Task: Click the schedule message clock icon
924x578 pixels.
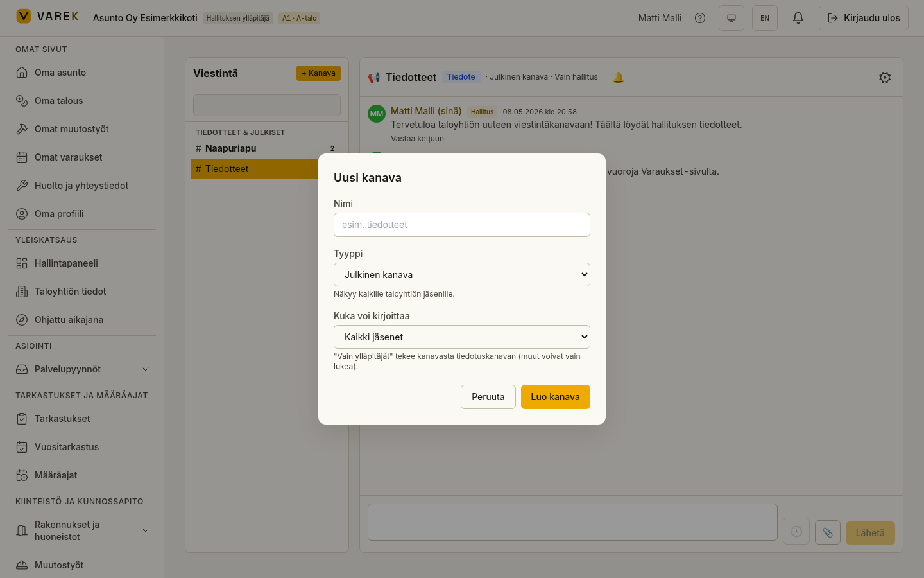Action: click(x=796, y=532)
